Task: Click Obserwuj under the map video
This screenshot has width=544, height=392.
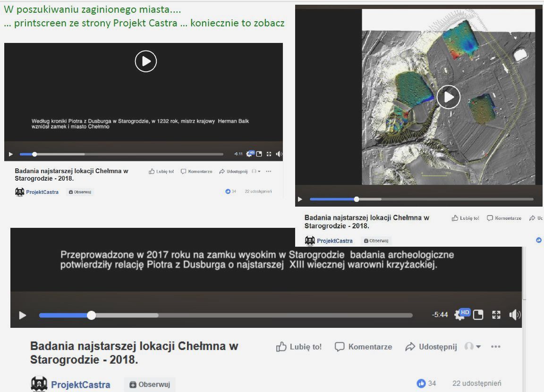Action: tap(376, 241)
